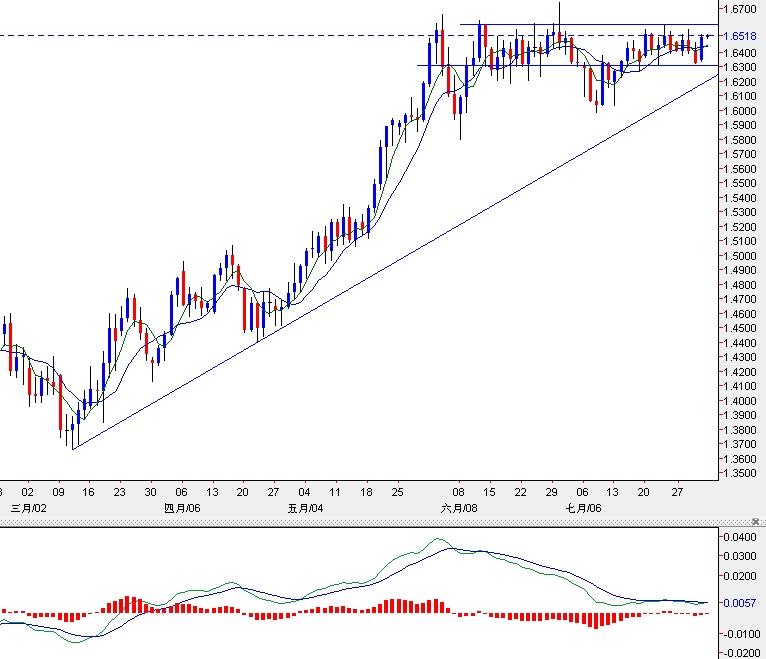Click the 四月/06 month label

(x=182, y=509)
